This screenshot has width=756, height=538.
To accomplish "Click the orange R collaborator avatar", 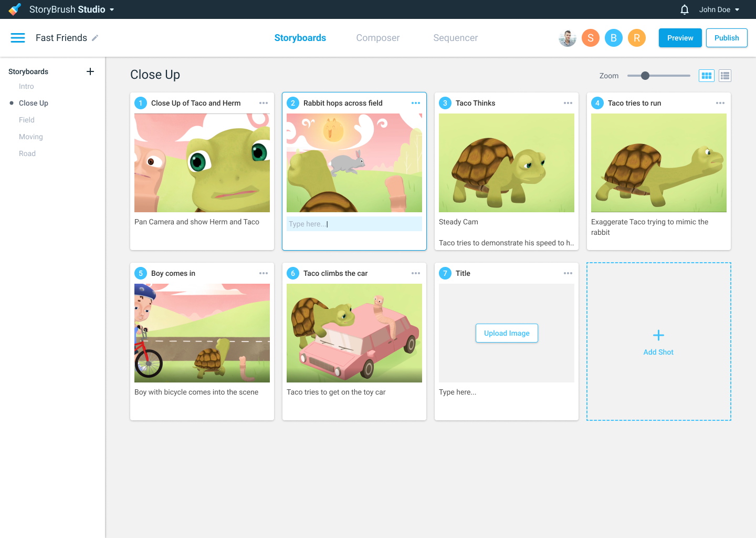I will 636,38.
